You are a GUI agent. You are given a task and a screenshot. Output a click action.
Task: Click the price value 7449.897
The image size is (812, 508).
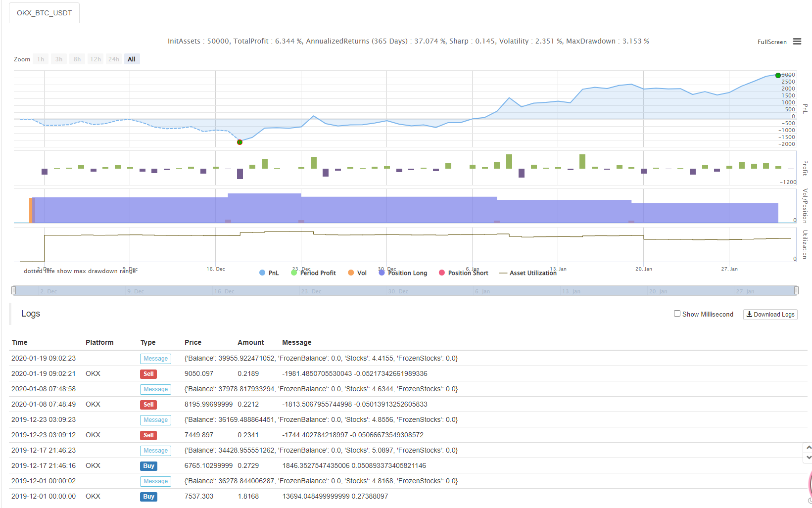[x=199, y=435]
